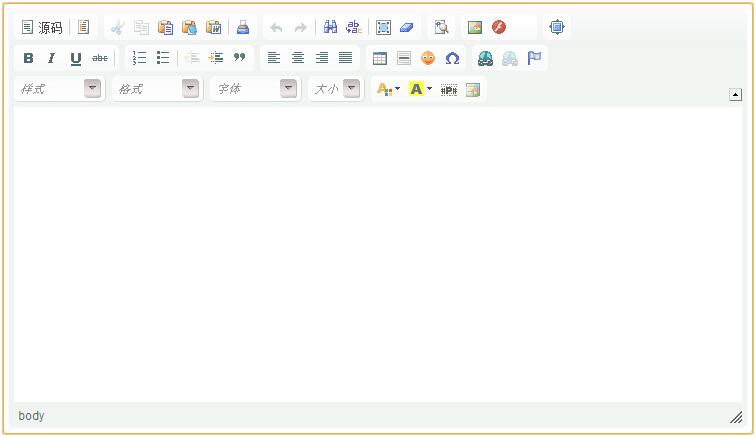Toggle the show blocks icon

449,89
